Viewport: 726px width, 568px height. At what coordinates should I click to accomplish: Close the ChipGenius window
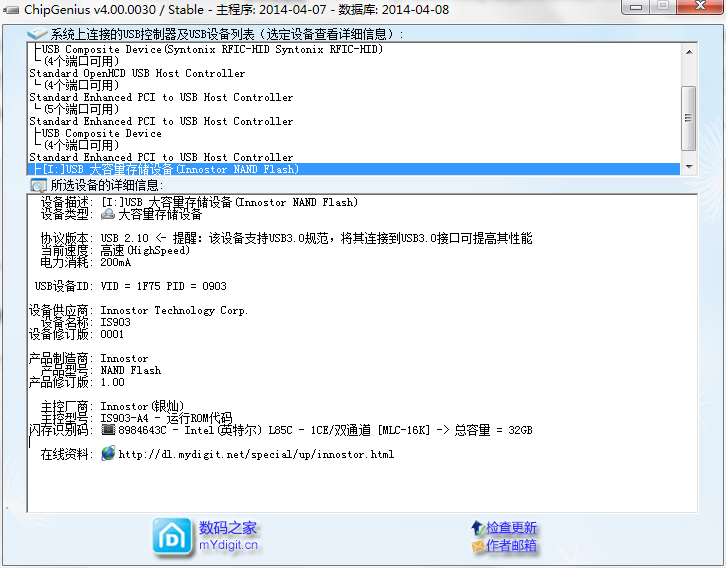pos(701,6)
